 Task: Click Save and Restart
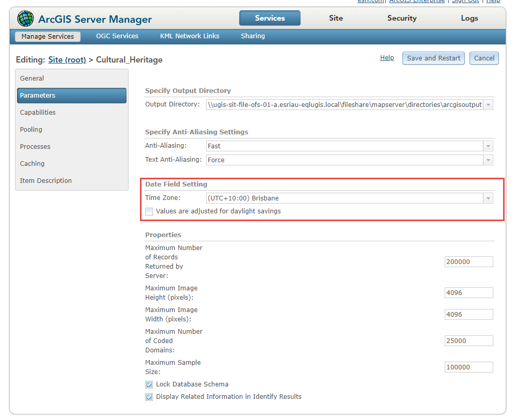coord(433,58)
